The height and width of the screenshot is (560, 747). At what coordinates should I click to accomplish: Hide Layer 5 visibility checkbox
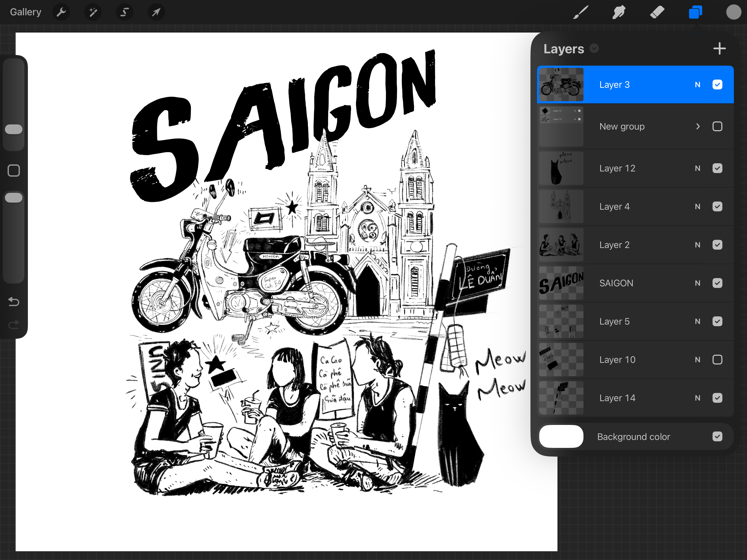coord(717,321)
